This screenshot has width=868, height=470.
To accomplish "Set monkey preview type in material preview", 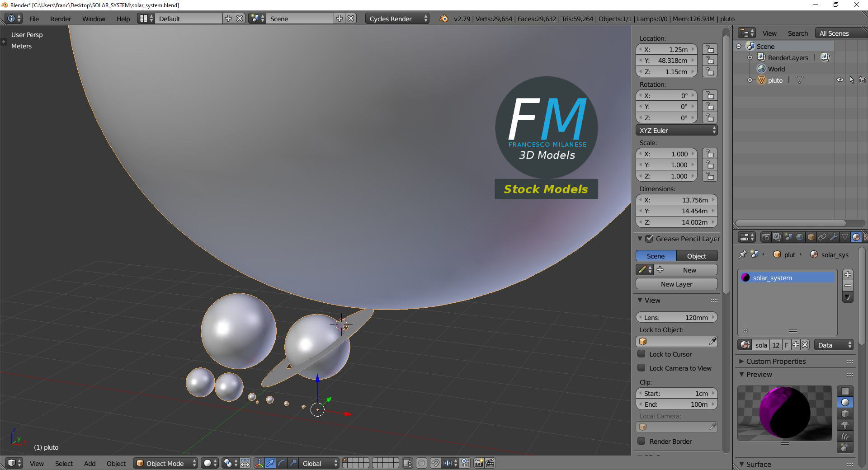I will (x=845, y=425).
